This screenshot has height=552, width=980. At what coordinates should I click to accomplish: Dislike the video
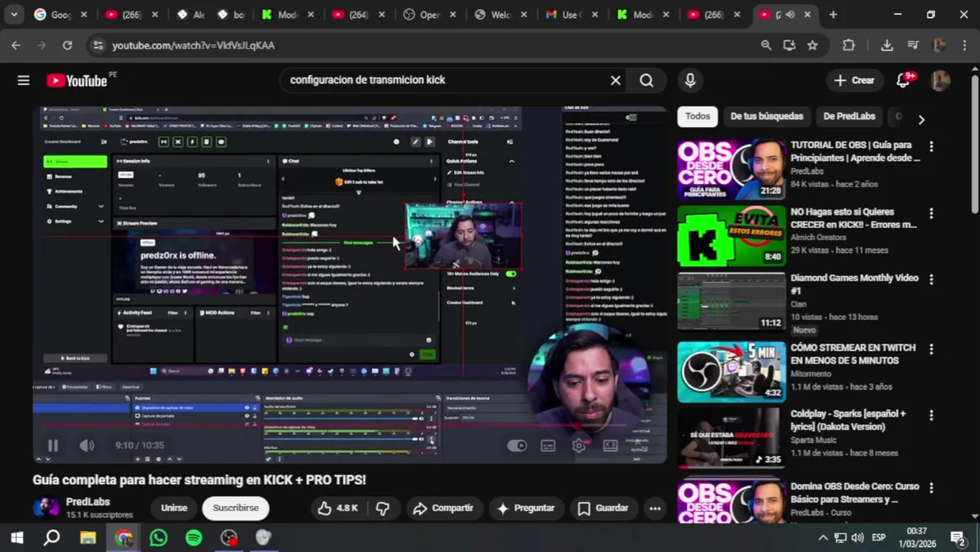pos(383,508)
